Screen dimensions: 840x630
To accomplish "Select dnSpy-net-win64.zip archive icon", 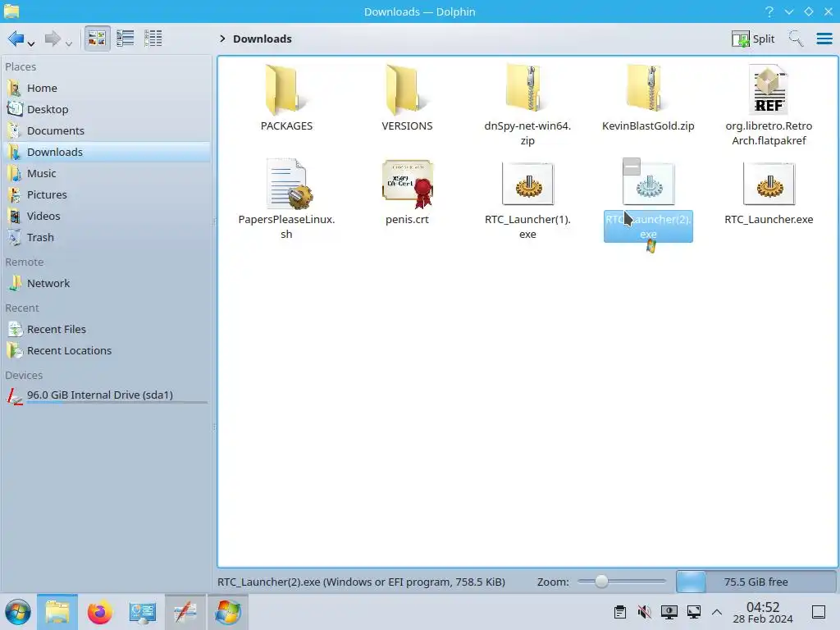I will tap(527, 89).
